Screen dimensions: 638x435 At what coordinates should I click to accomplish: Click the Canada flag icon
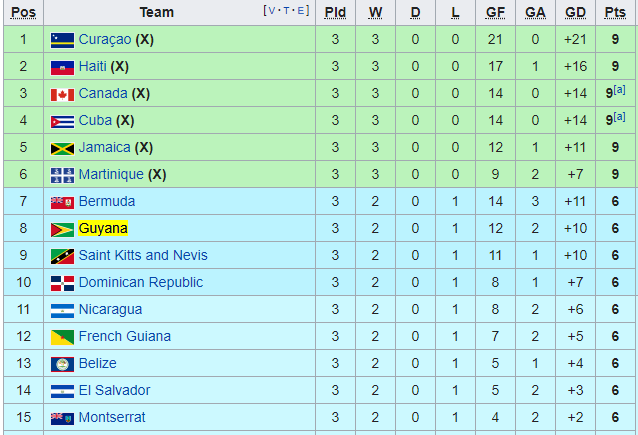click(x=62, y=95)
